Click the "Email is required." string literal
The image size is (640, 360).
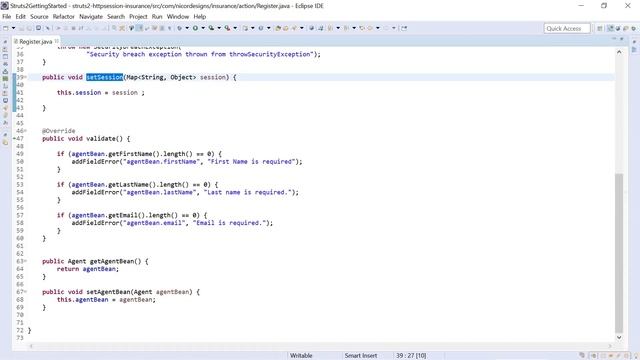pyautogui.click(x=230, y=223)
